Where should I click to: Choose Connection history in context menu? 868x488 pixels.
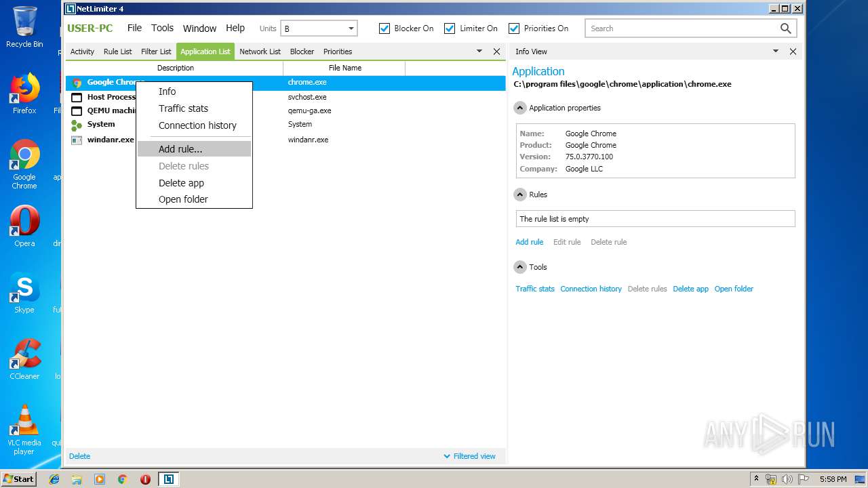[x=194, y=125]
